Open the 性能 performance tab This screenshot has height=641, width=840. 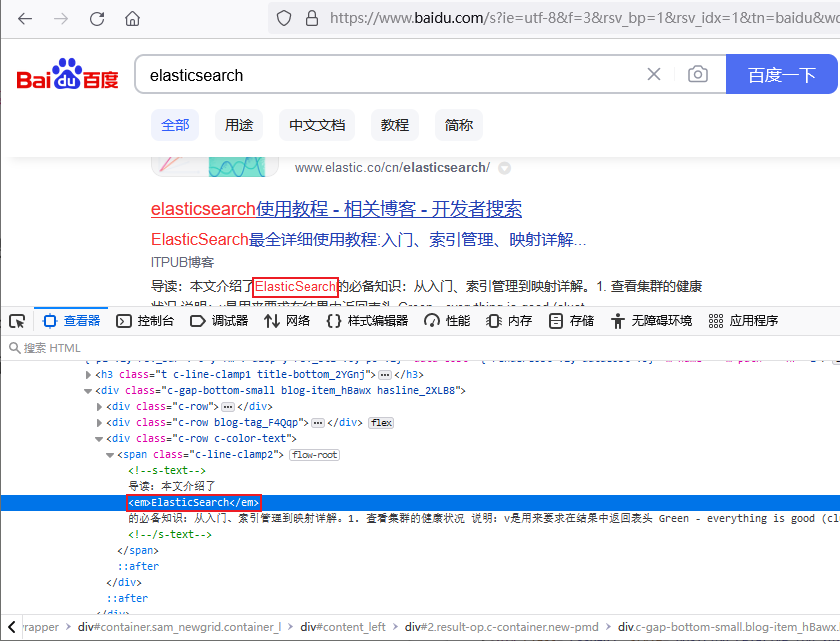point(447,321)
